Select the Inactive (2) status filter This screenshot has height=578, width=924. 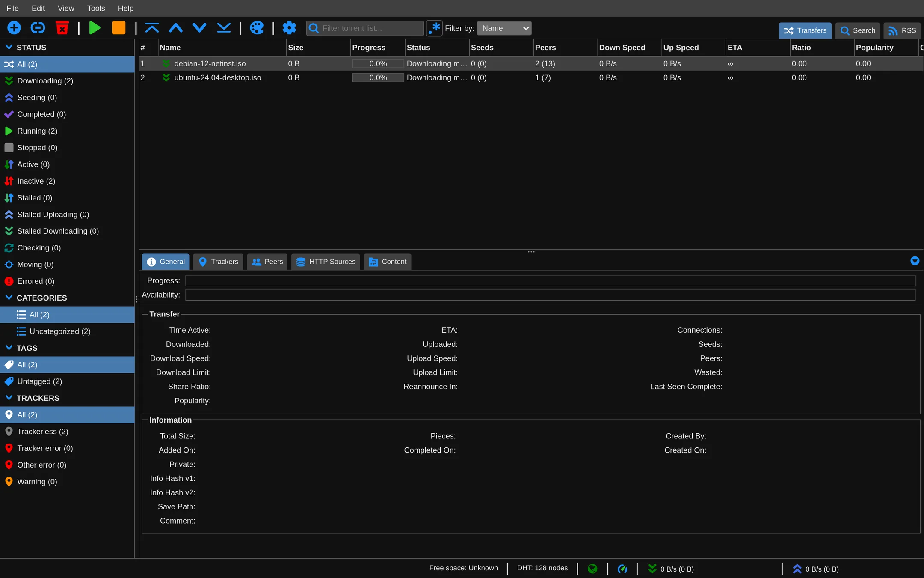(x=67, y=181)
